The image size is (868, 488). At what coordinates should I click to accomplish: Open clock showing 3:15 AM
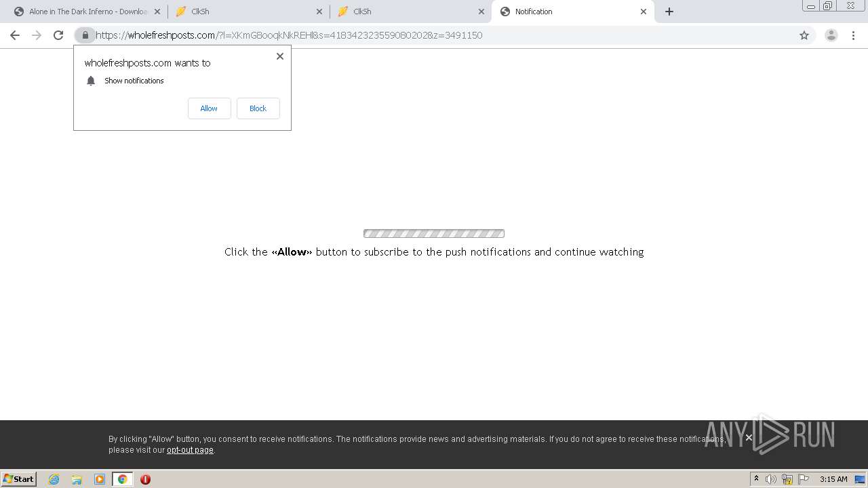click(833, 479)
